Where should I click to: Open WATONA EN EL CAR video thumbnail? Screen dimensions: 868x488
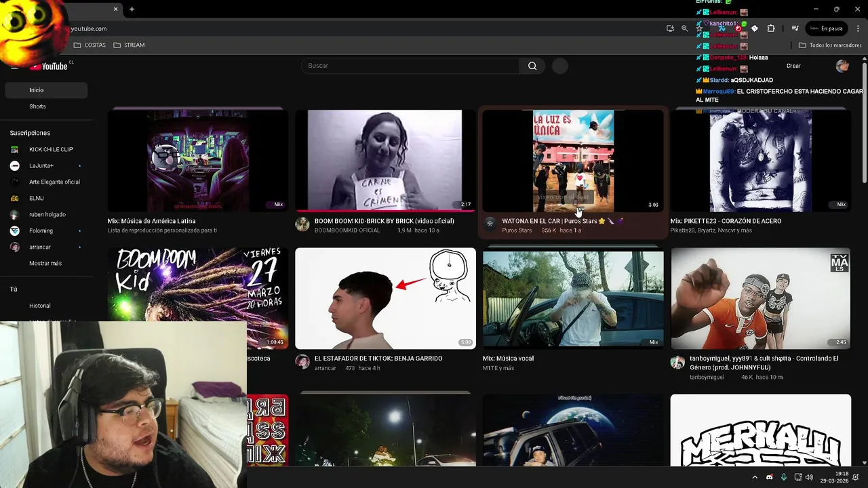coord(573,161)
